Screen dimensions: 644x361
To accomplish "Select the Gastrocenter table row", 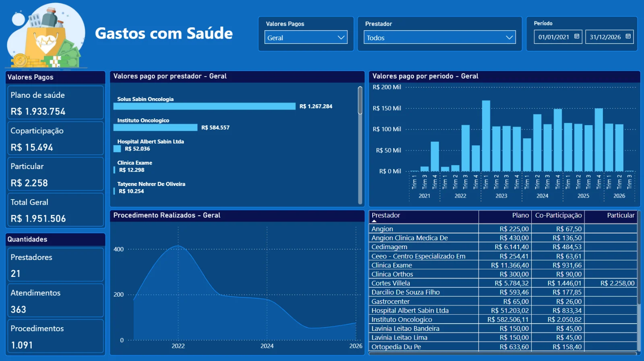I will tap(503, 301).
